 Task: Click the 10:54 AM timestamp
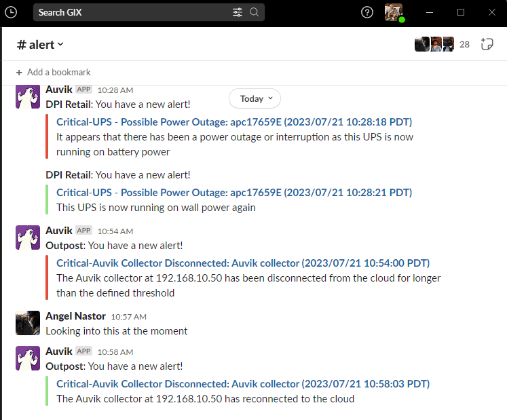click(x=115, y=231)
